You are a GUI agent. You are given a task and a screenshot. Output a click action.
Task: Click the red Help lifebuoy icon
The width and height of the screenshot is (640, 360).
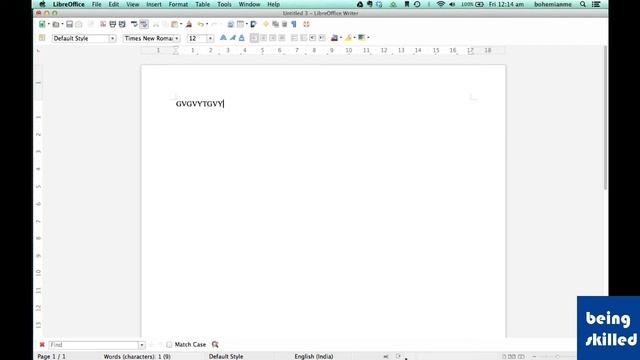[307, 24]
